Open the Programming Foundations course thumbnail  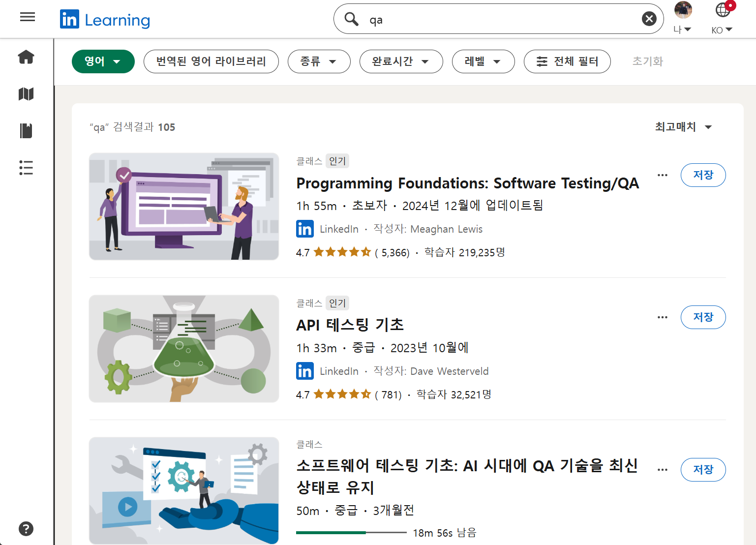[184, 207]
